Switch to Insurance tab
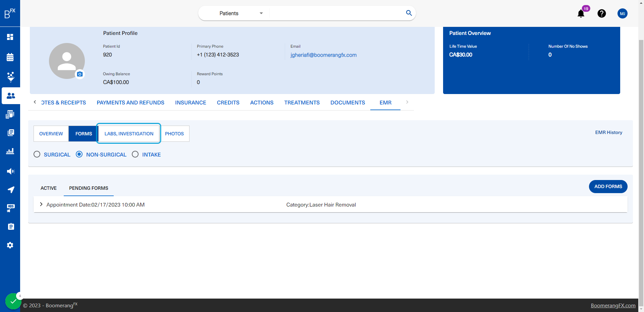Viewport: 644px width, 312px height. 191,103
